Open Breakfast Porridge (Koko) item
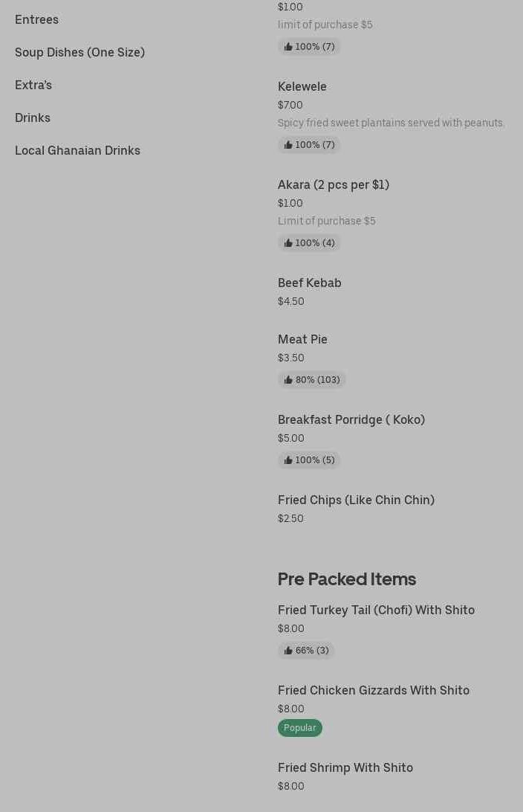This screenshot has height=812, width=523. point(351,419)
